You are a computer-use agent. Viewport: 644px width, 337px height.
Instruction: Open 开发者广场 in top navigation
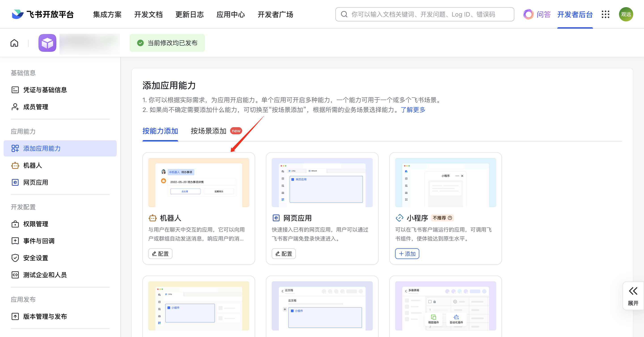coord(275,14)
